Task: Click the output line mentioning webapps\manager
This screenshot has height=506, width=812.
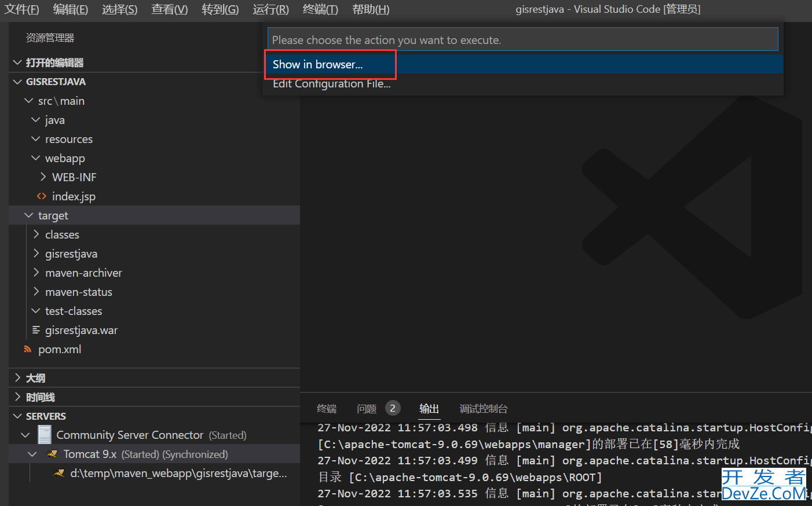Action: pos(529,444)
